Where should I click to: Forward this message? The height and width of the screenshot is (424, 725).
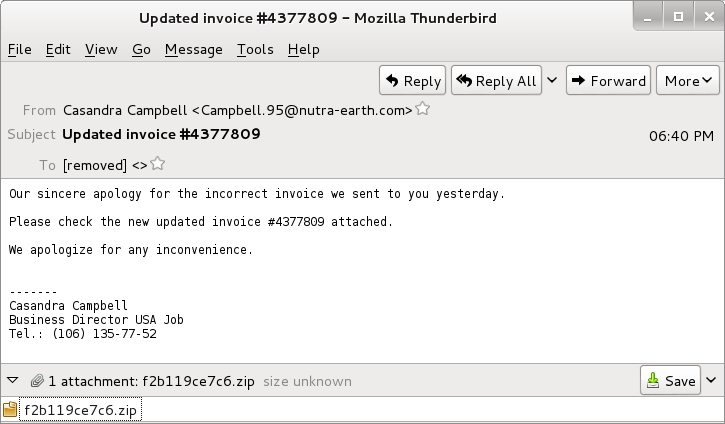click(x=608, y=80)
